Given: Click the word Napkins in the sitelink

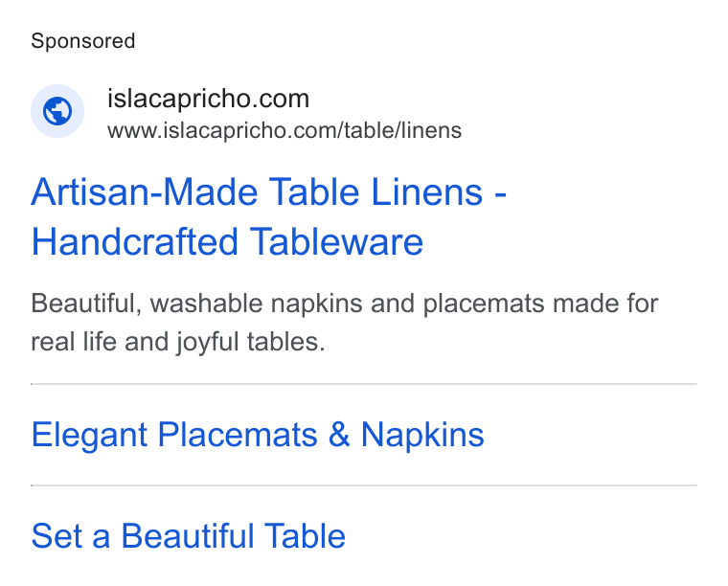Looking at the screenshot, I should (422, 435).
